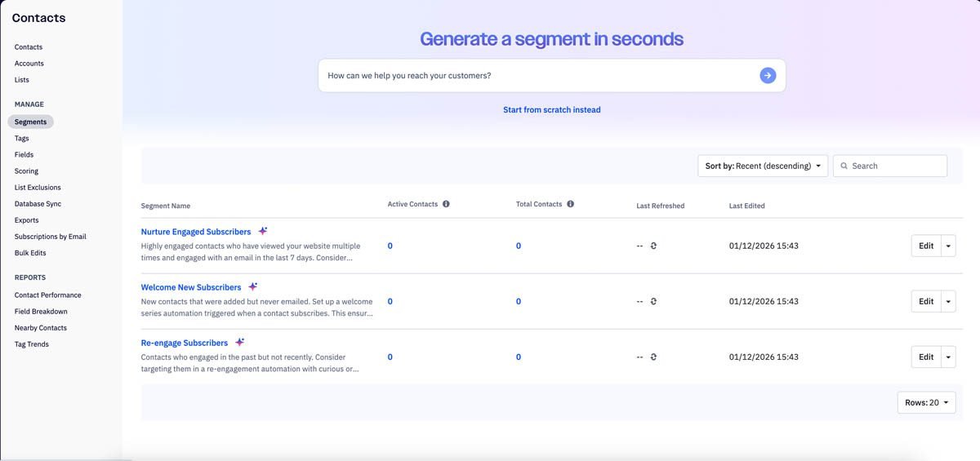Refresh the Re-engage Subscribers segment
This screenshot has height=461, width=980.
pyautogui.click(x=653, y=357)
